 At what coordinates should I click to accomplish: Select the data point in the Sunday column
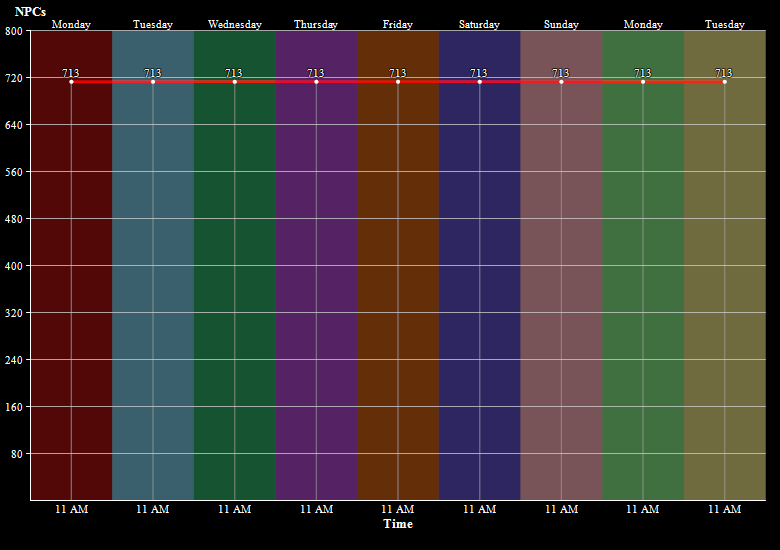561,82
